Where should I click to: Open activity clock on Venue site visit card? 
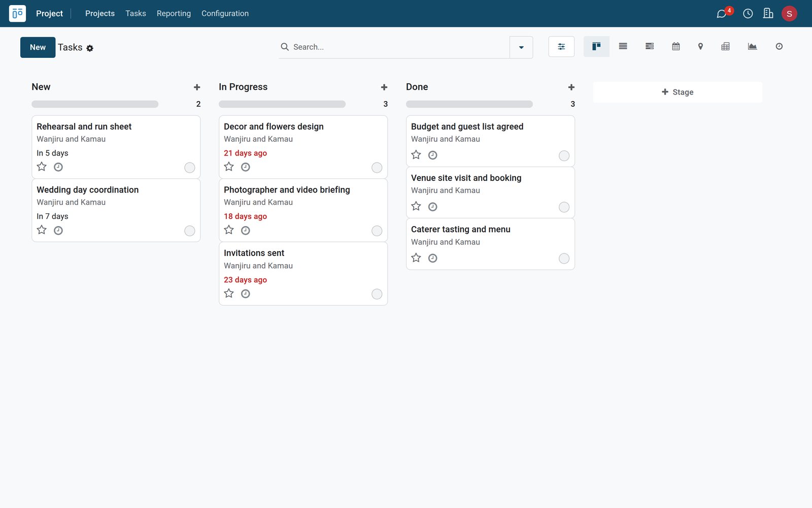[433, 207]
